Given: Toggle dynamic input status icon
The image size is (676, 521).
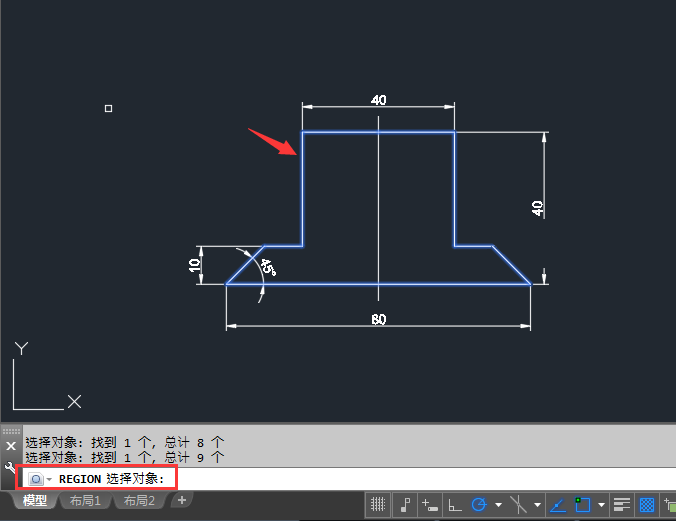Looking at the screenshot, I should coord(429,504).
